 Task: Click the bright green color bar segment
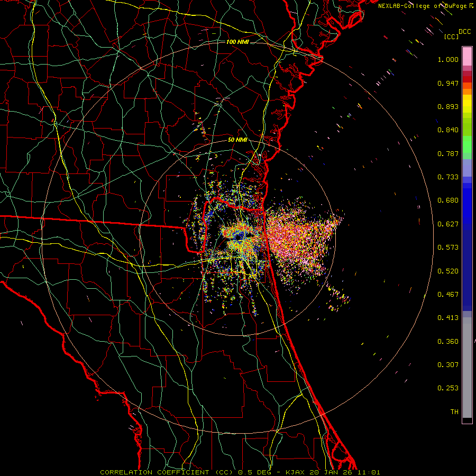coord(467,144)
